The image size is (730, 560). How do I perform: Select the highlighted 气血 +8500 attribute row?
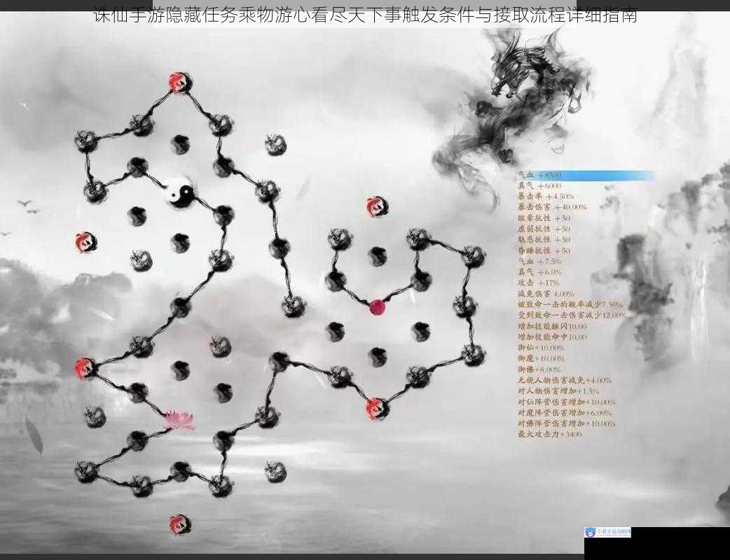[x=586, y=175]
